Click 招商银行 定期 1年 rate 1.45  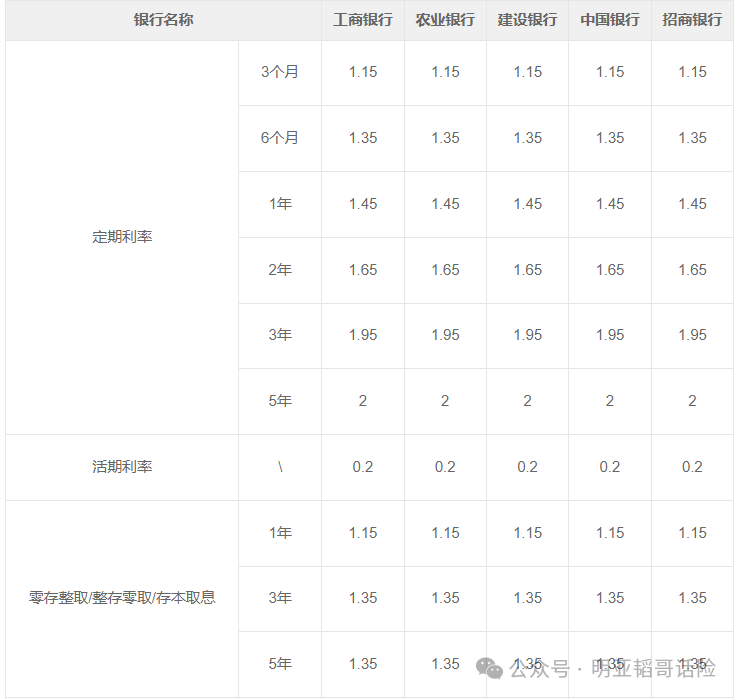692,204
